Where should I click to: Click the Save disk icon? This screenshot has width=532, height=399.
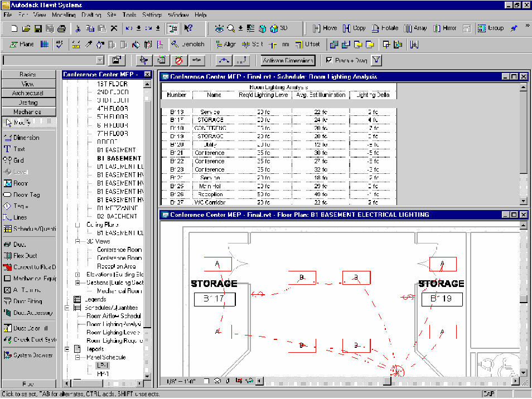(x=38, y=28)
